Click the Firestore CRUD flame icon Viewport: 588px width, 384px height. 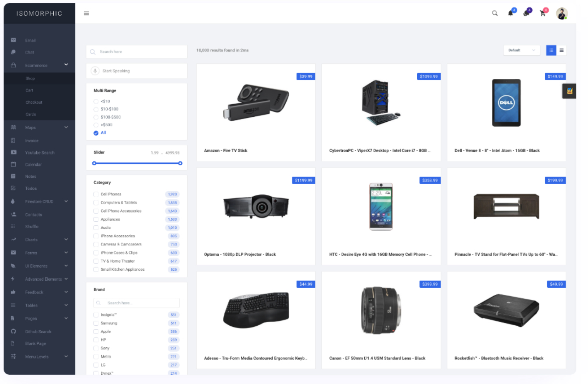13,202
